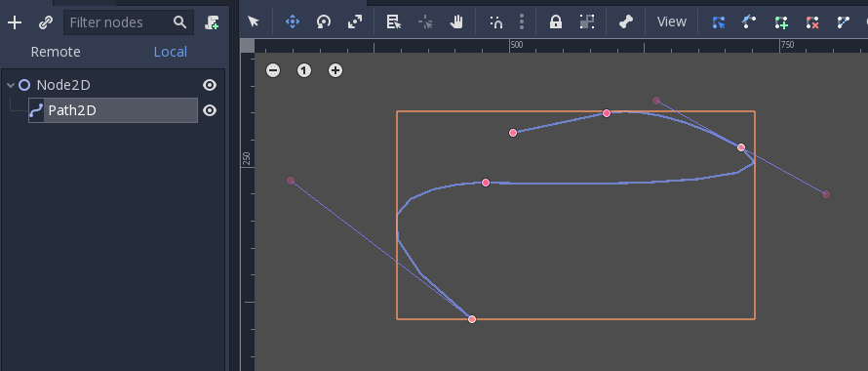
Task: Select the far-left control handle
Action: coord(291,181)
